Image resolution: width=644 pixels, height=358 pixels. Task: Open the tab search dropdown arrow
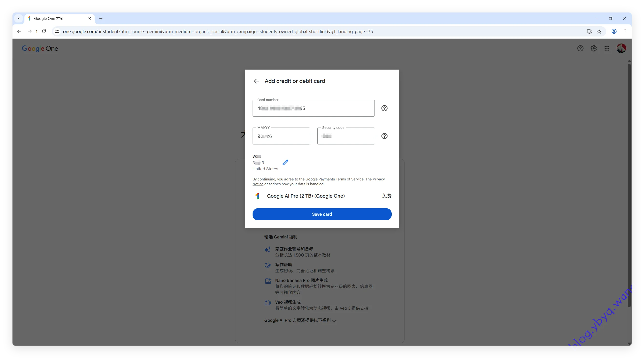pos(18,18)
